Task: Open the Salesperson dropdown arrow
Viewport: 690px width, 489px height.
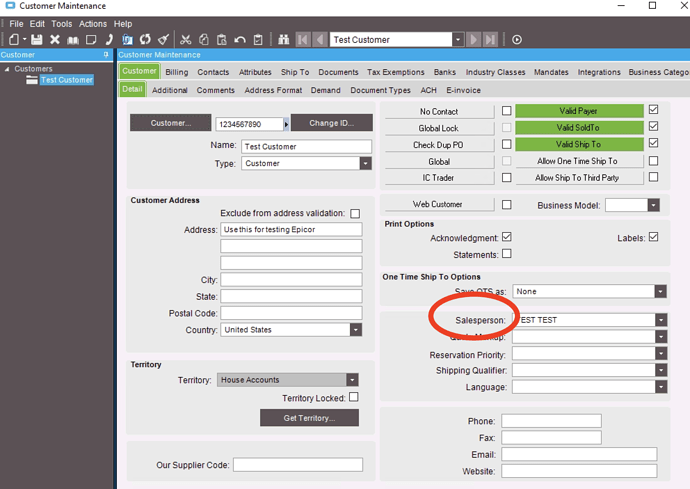Action: pos(661,320)
